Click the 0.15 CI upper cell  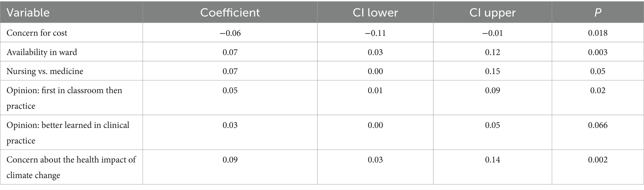[x=492, y=71]
